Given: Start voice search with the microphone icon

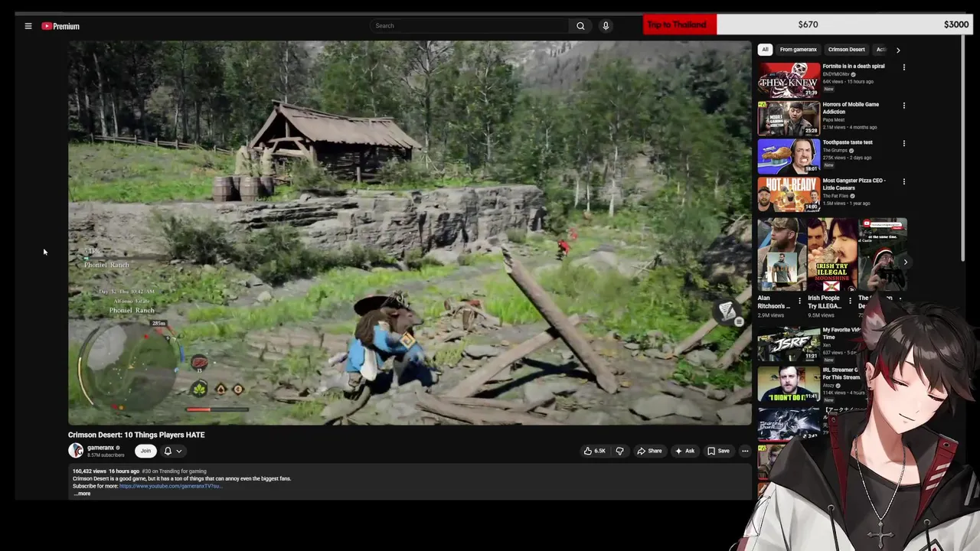Looking at the screenshot, I should pyautogui.click(x=606, y=26).
